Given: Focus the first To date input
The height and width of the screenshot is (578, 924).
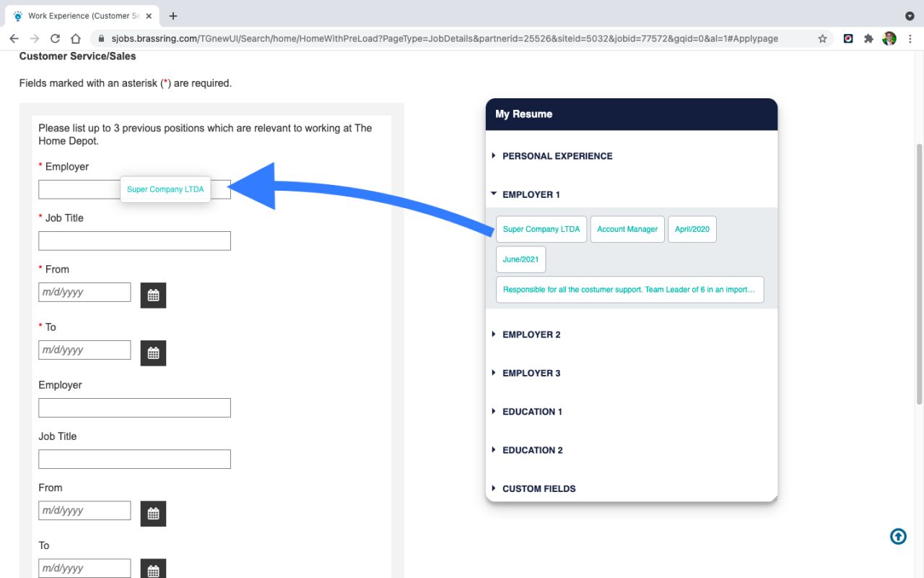Looking at the screenshot, I should tap(84, 350).
